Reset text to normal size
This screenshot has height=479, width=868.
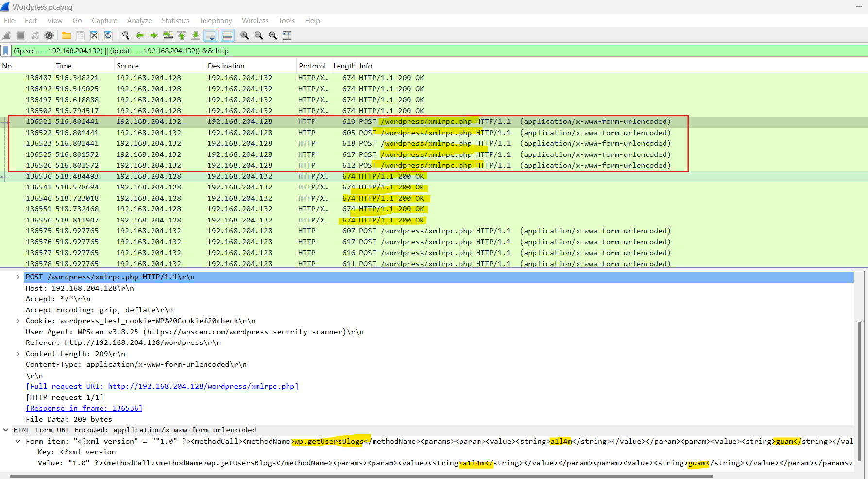pyautogui.click(x=273, y=35)
